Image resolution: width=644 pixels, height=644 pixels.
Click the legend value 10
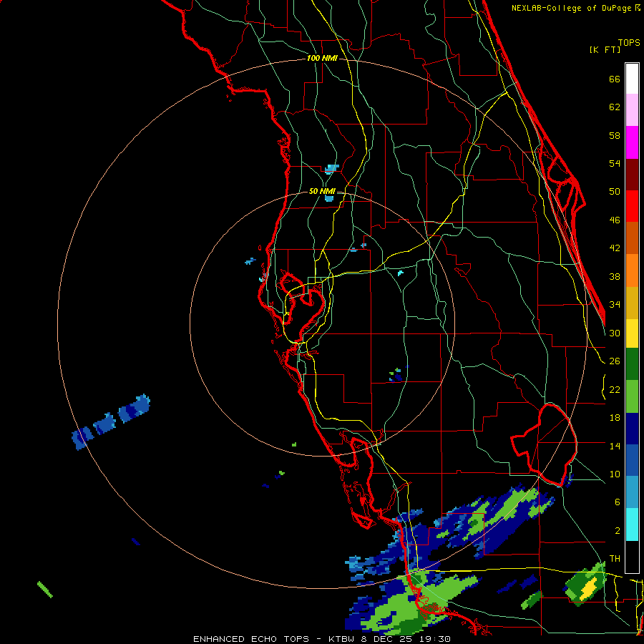coord(615,474)
